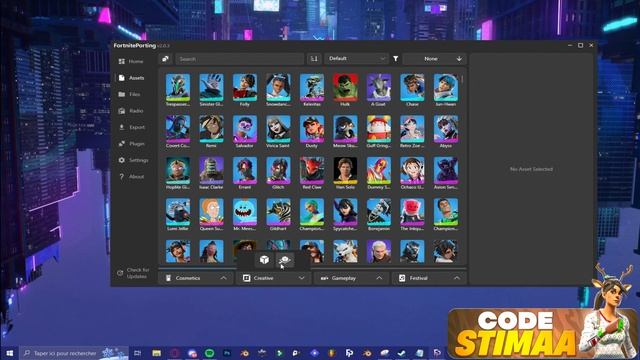Open Spotify from the taskbar
This screenshot has width=640, height=360.
(x=209, y=353)
